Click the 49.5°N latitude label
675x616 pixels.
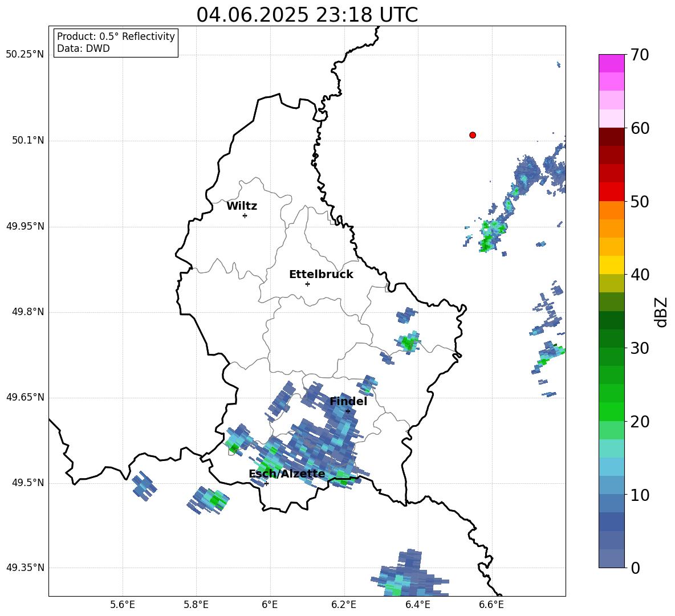tap(28, 483)
